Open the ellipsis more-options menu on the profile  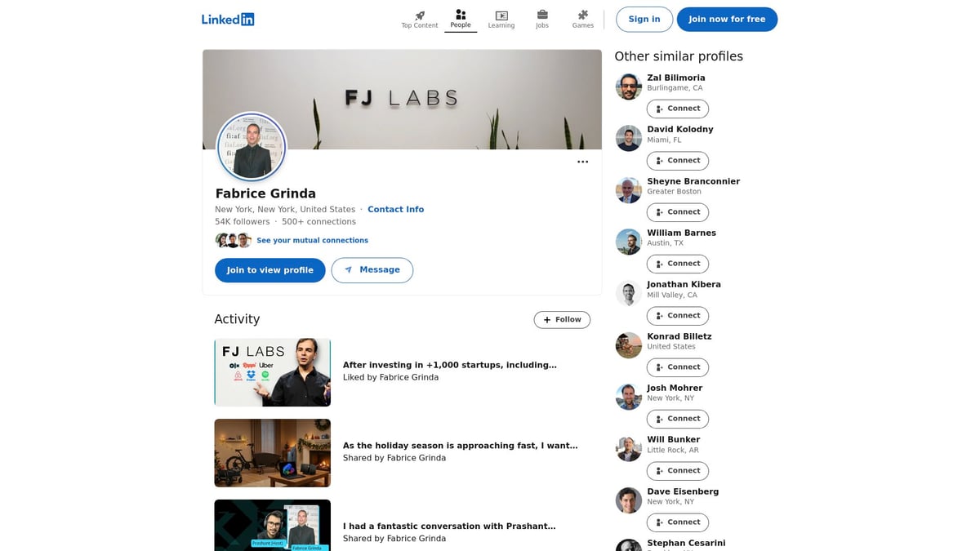[582, 162]
